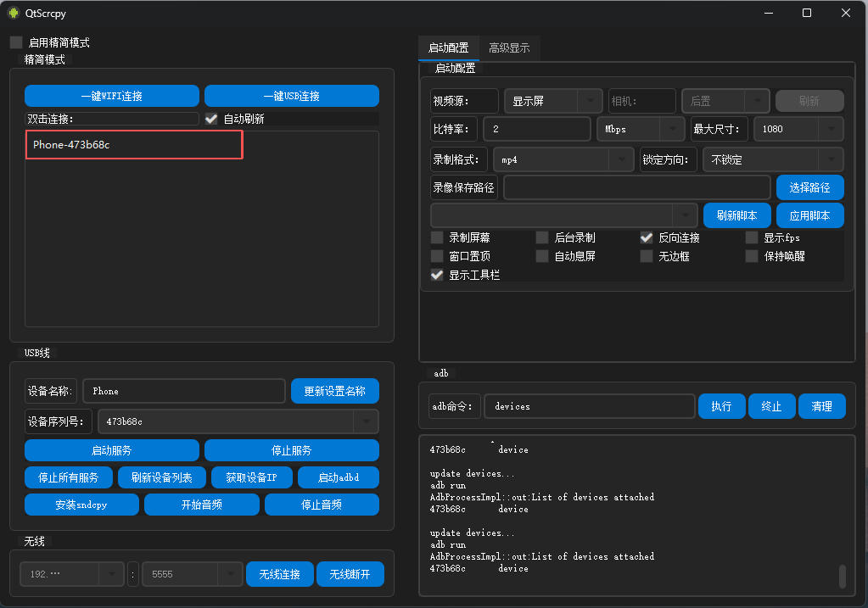
Task: Click the adb命令 devices input field
Action: [x=590, y=406]
